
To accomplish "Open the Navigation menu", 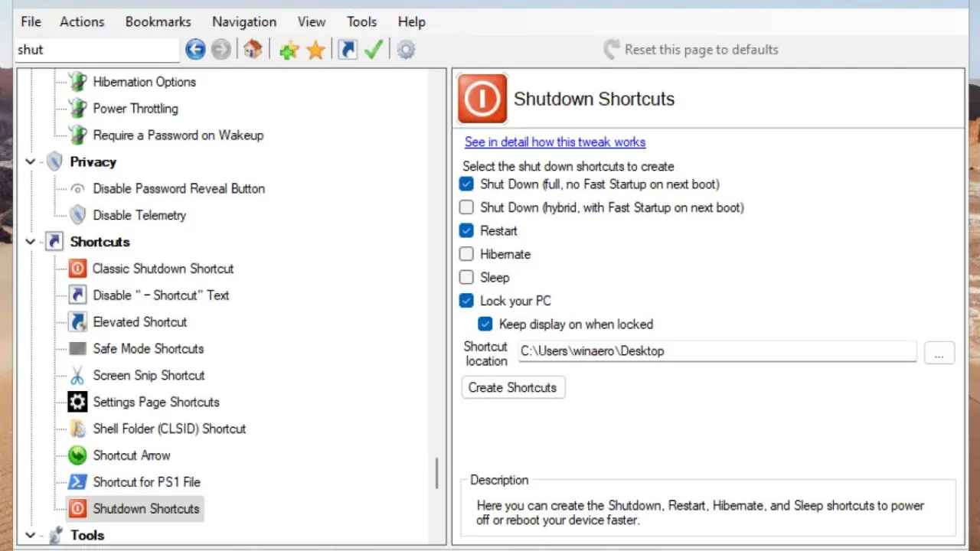I will (x=244, y=21).
